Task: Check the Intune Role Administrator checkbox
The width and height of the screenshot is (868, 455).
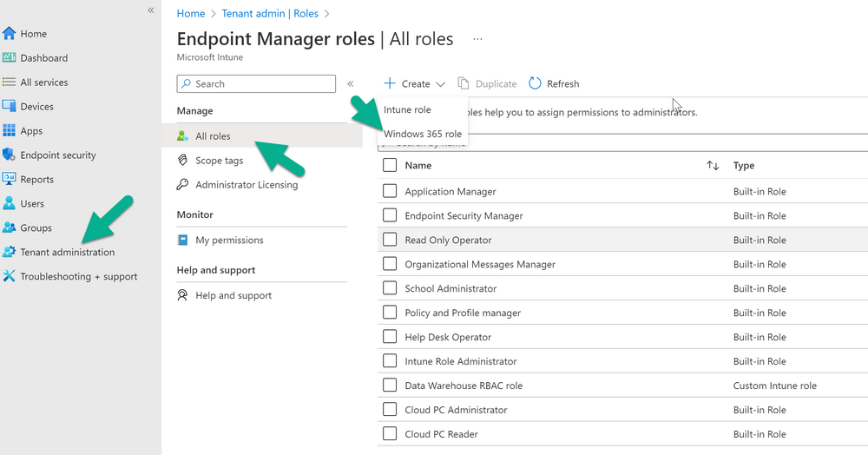Action: click(x=390, y=361)
